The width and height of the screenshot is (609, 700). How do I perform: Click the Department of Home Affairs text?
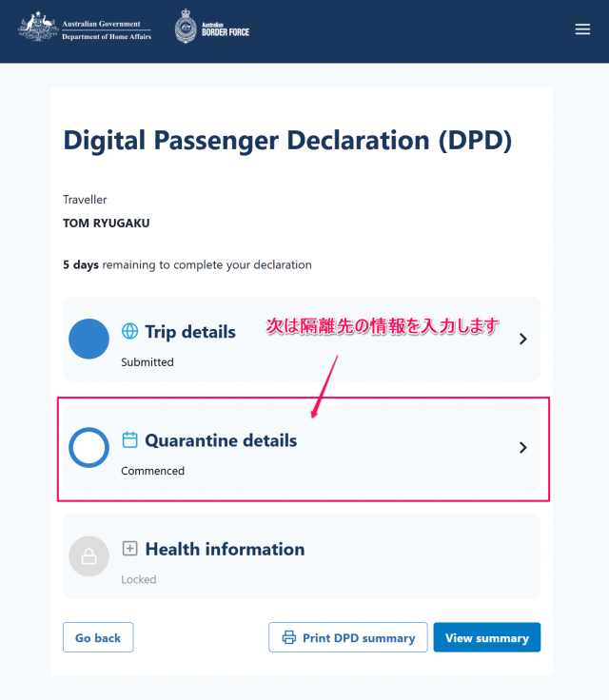[107, 36]
